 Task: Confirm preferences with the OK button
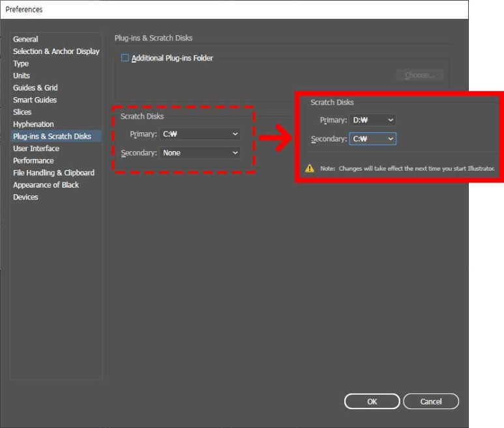pyautogui.click(x=372, y=401)
